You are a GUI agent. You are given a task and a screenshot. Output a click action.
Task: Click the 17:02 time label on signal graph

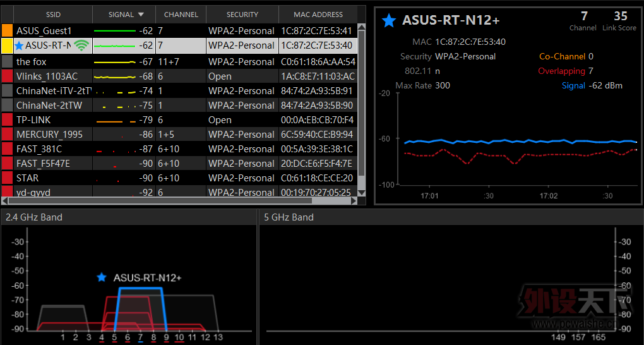click(x=548, y=196)
